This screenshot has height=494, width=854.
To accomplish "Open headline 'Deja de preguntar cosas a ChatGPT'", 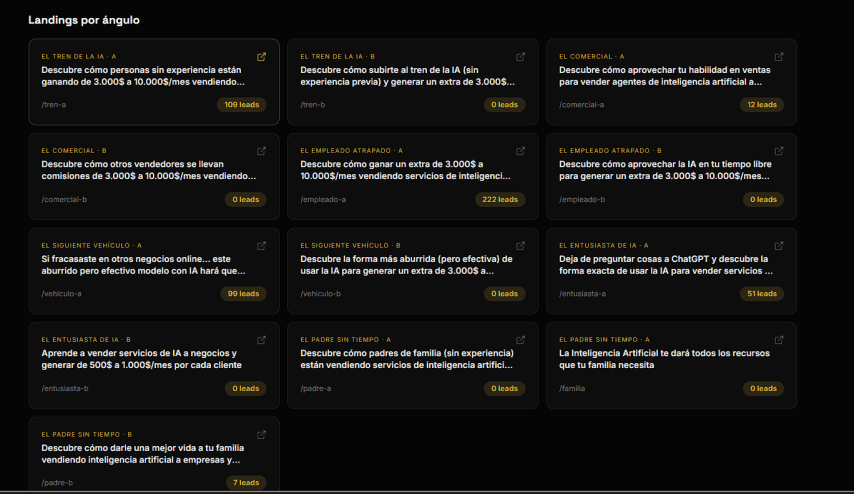I will tap(666, 265).
